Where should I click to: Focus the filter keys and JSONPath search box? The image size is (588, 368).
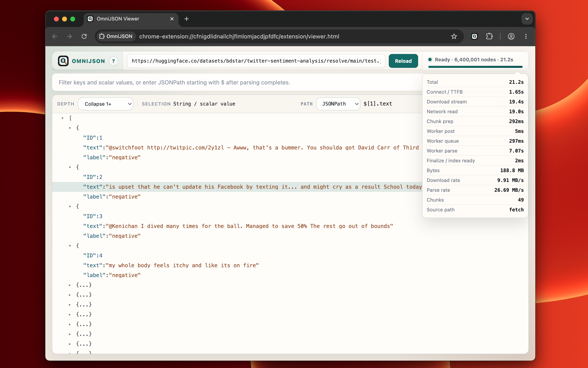pos(237,83)
